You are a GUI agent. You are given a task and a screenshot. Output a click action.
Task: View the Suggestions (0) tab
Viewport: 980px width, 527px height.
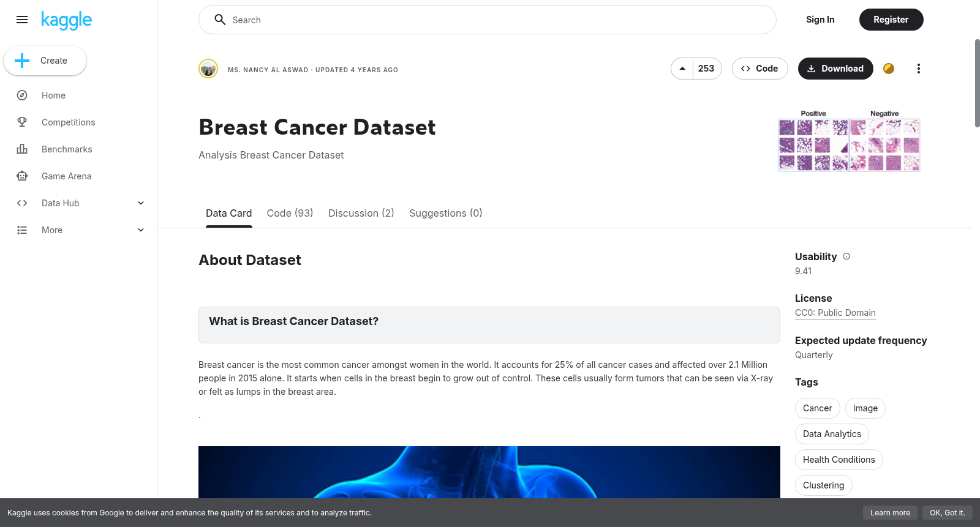tap(446, 213)
